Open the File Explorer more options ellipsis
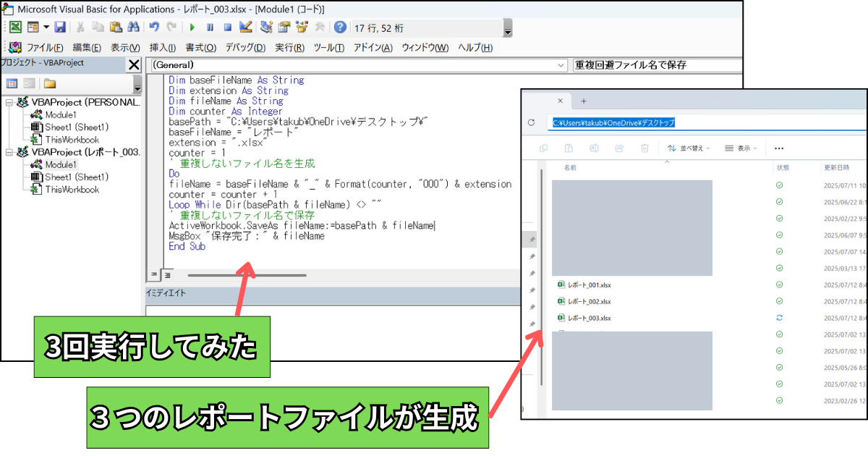868x456 pixels. 779,148
